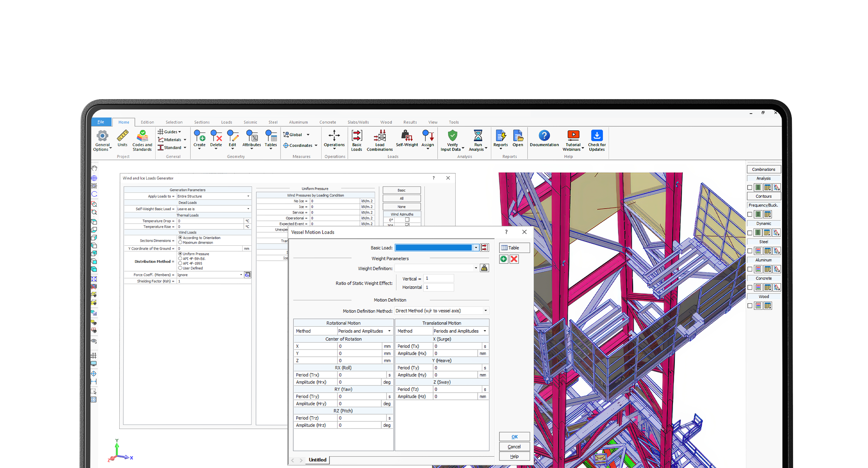Viewport: 868px width, 468px height.
Task: Click Check for Updates
Action: click(x=597, y=141)
